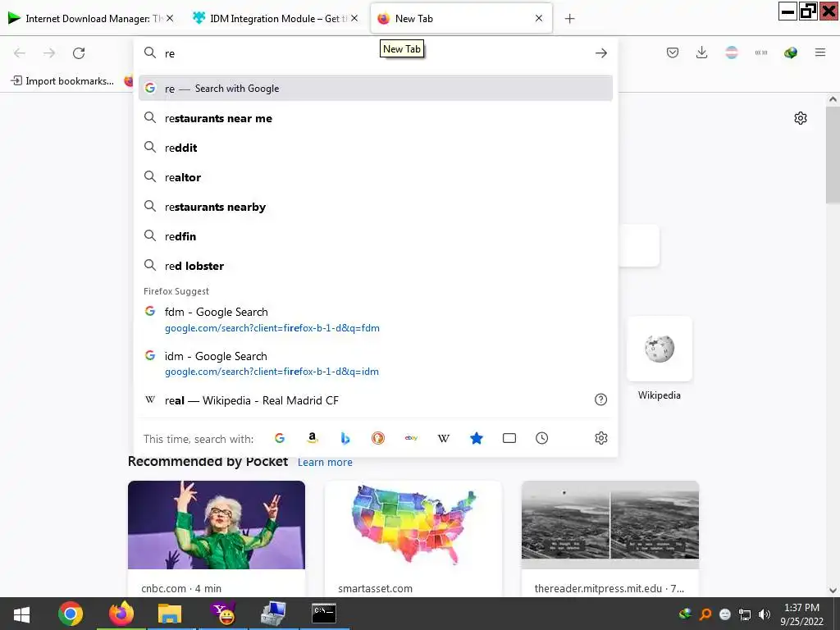Click inside the address bar text field
The width and height of the screenshot is (840, 630).
(375, 53)
